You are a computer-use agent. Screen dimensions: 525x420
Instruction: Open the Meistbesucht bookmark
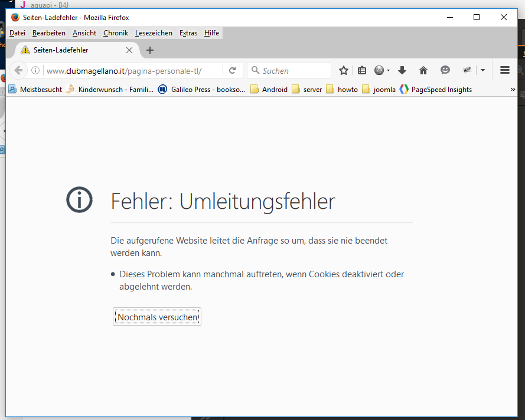(x=35, y=89)
